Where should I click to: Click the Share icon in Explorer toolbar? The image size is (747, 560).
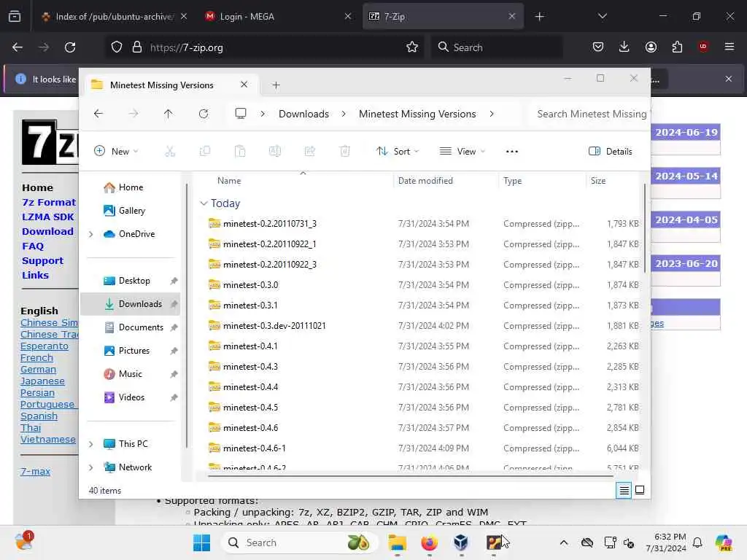tap(309, 152)
